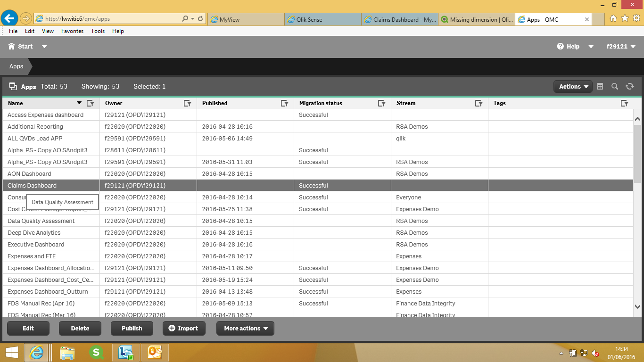Open the column selector grid icon

pyautogui.click(x=600, y=86)
